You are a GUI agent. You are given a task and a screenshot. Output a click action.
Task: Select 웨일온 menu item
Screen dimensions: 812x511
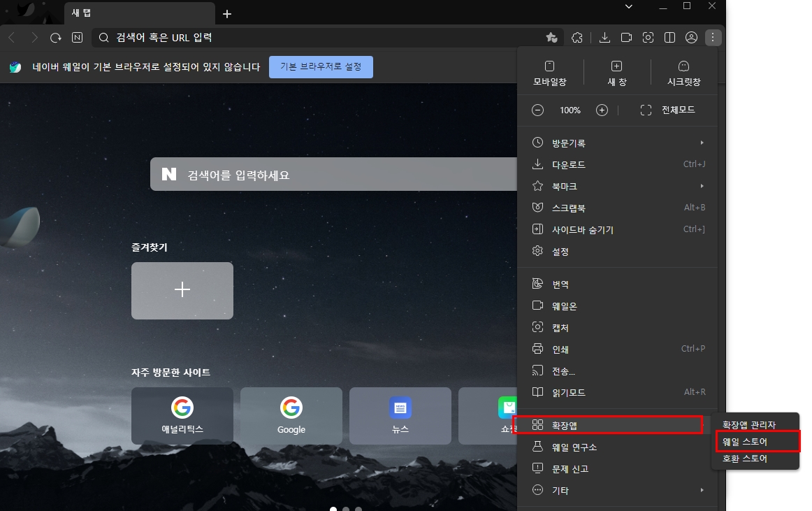[617, 305]
